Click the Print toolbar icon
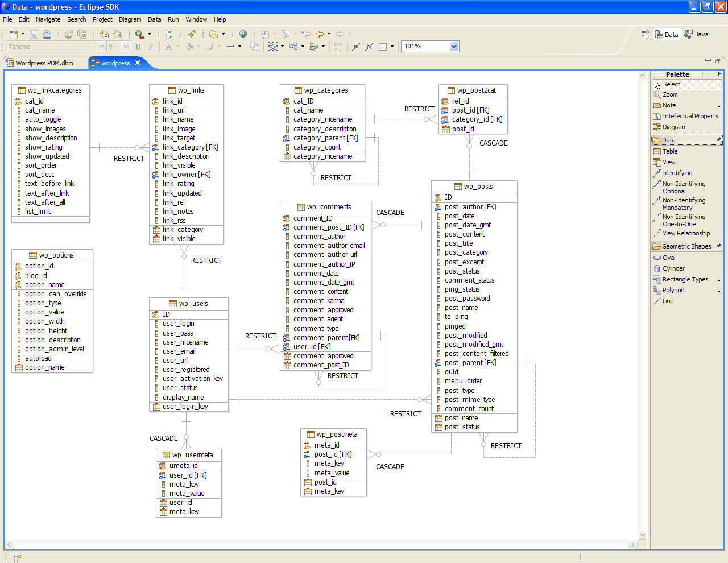728x563 pixels. coord(47,34)
